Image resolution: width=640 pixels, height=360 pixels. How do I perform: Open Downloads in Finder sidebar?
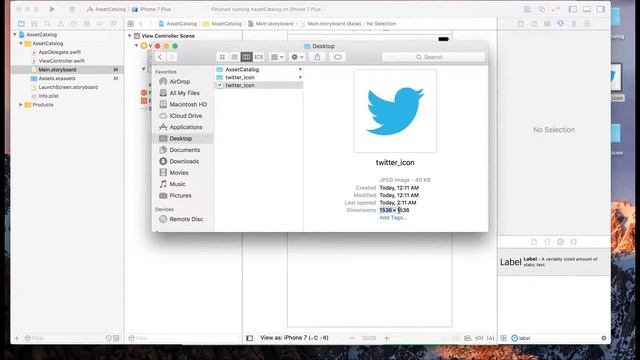(184, 162)
